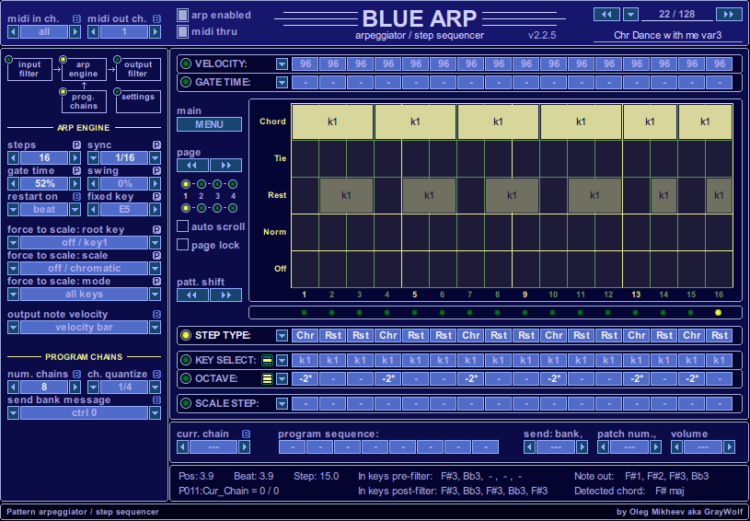Click B badge next to curr. chain
The image size is (750, 521).
tap(246, 434)
